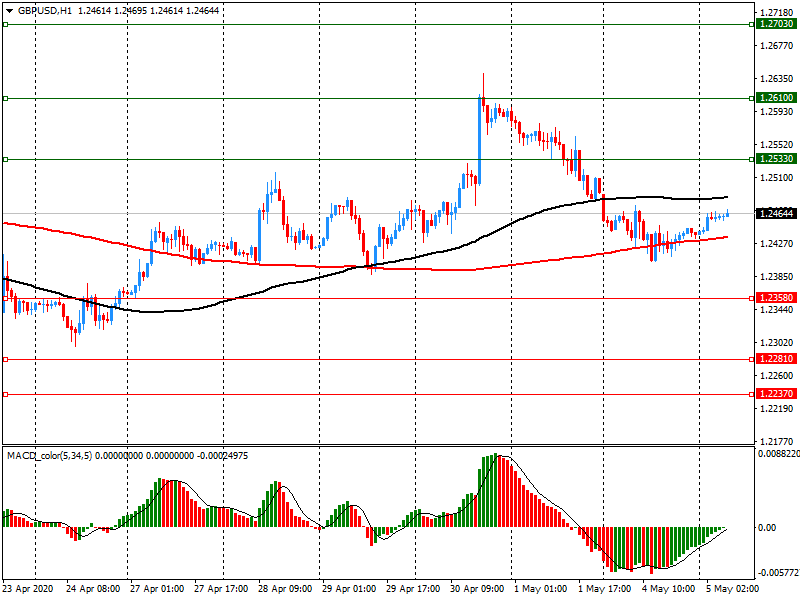Select the 1.25330 resistance level label
This screenshot has height=600, width=800.
click(776, 159)
